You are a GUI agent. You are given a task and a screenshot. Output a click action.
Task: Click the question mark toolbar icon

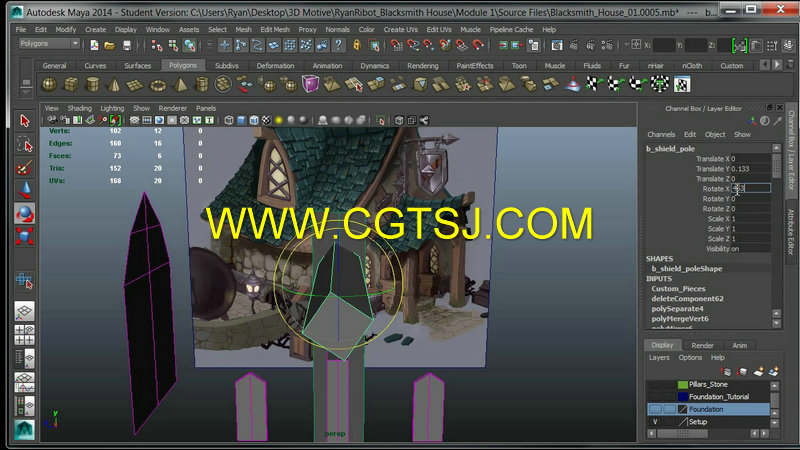click(x=338, y=45)
